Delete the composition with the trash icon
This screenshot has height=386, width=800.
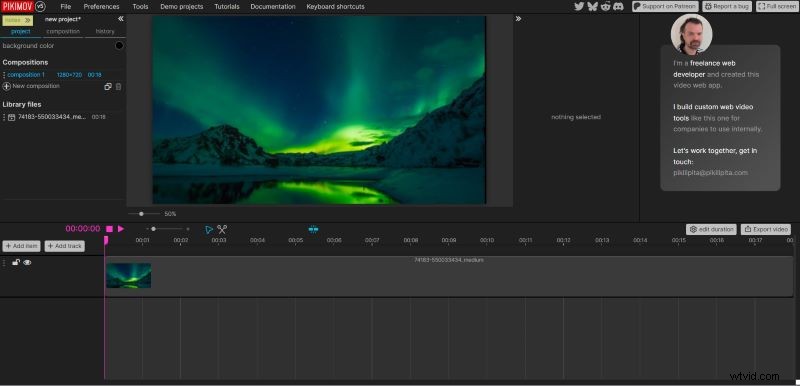click(x=118, y=87)
